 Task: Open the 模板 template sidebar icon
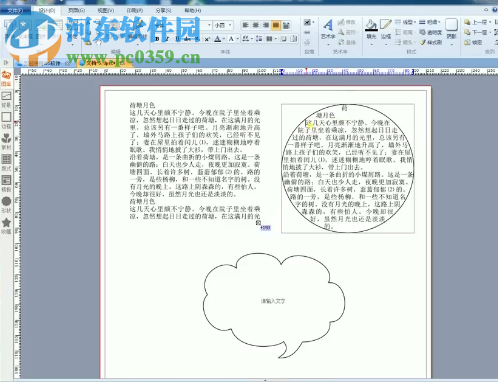tap(6, 184)
